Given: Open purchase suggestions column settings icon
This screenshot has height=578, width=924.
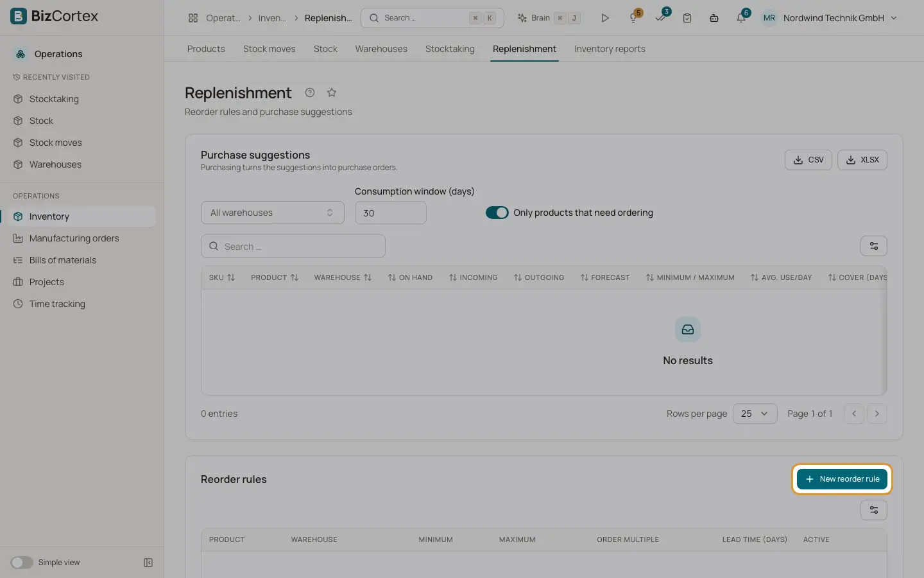Looking at the screenshot, I should [x=874, y=246].
